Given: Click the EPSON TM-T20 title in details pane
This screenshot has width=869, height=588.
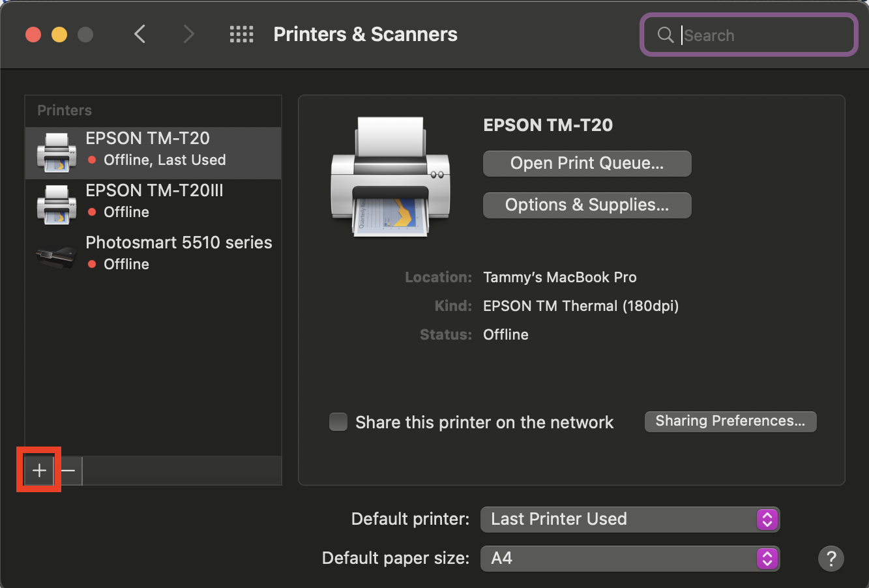Looking at the screenshot, I should (x=548, y=125).
